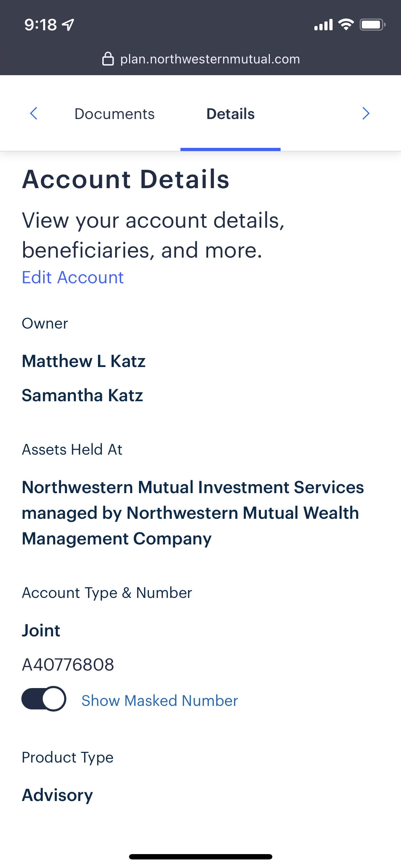The image size is (401, 868).
Task: Tap the location arrow status icon
Action: pos(68,25)
